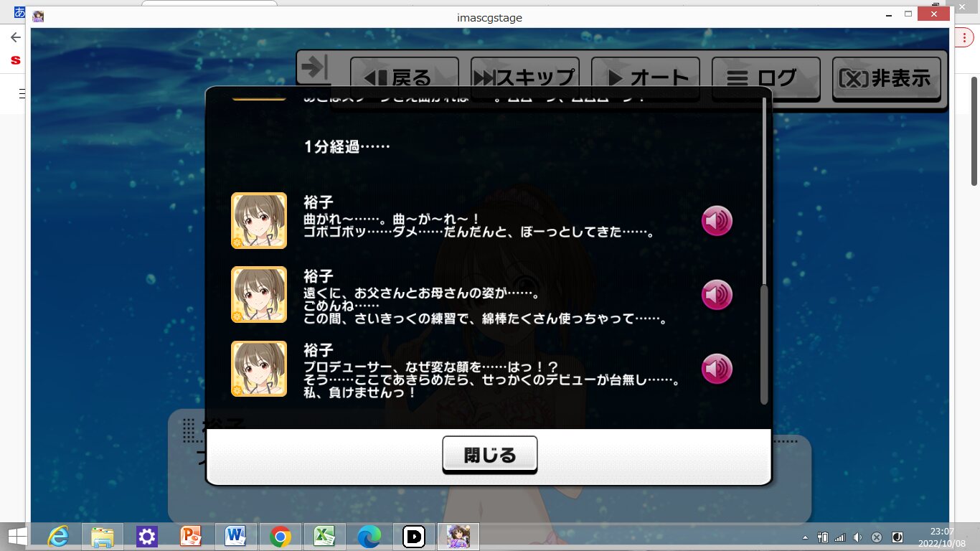The height and width of the screenshot is (551, 980).
Task: Select the imascgstage game icon on the taskbar
Action: pyautogui.click(x=458, y=536)
